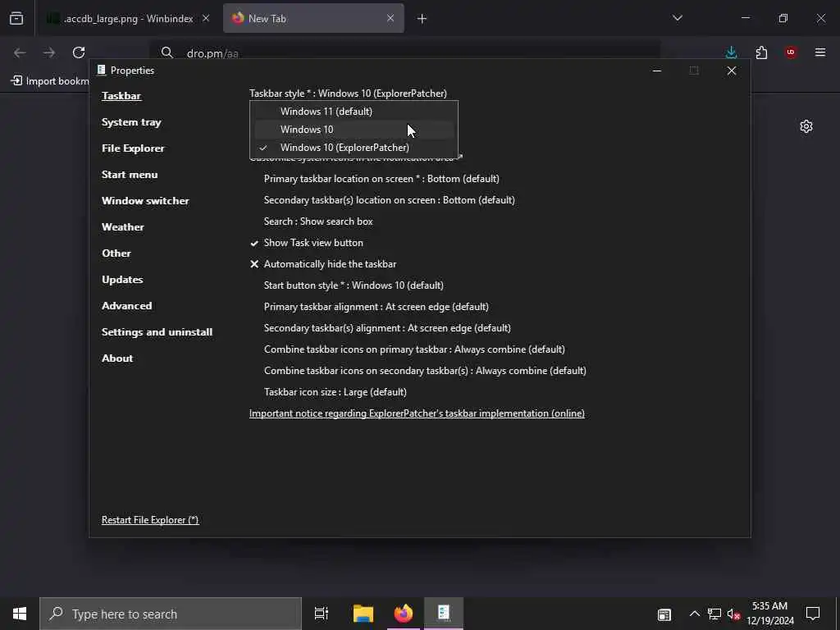The height and width of the screenshot is (630, 840).
Task: Click the browser Back arrow
Action: pyautogui.click(x=20, y=52)
